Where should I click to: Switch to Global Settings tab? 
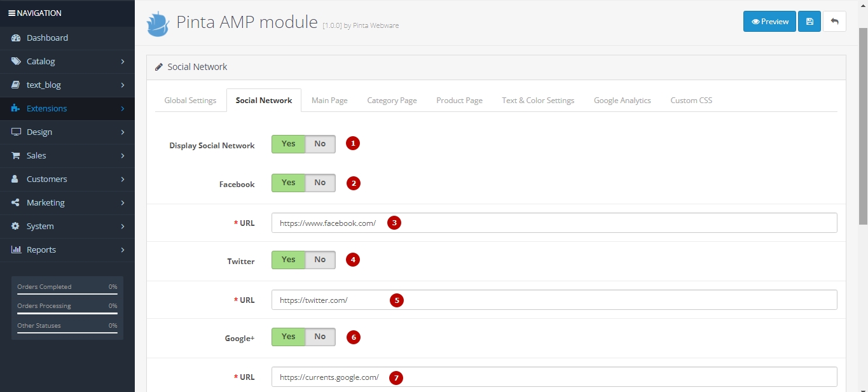pos(190,101)
